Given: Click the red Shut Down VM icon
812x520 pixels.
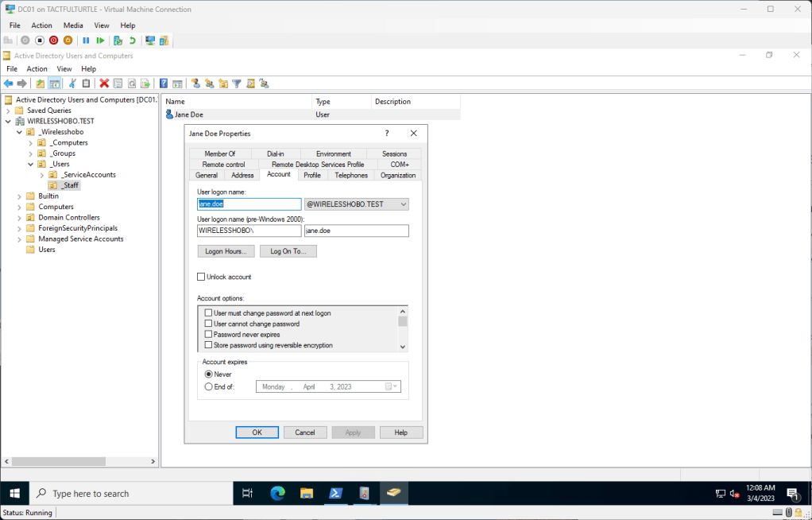Looking at the screenshot, I should click(53, 41).
